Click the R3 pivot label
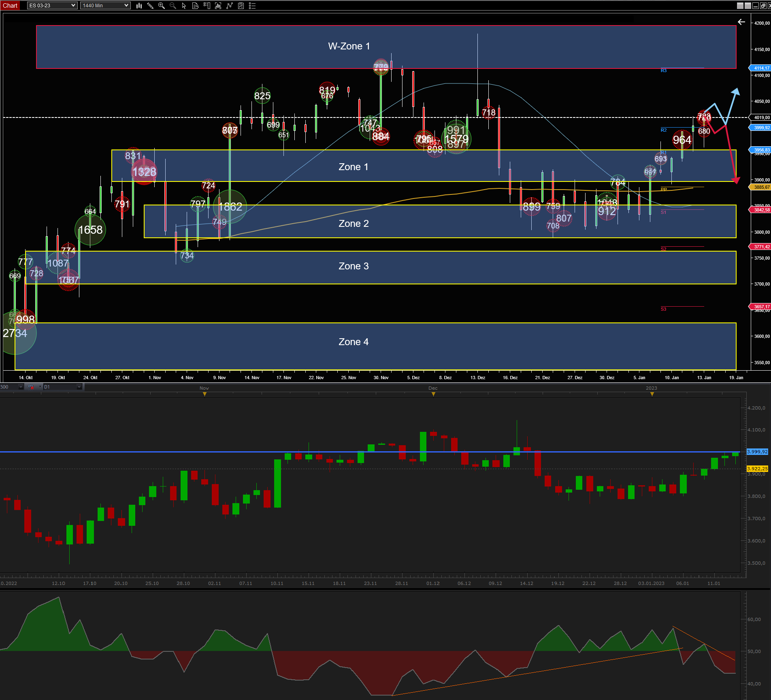This screenshot has height=700, width=771. [664, 70]
